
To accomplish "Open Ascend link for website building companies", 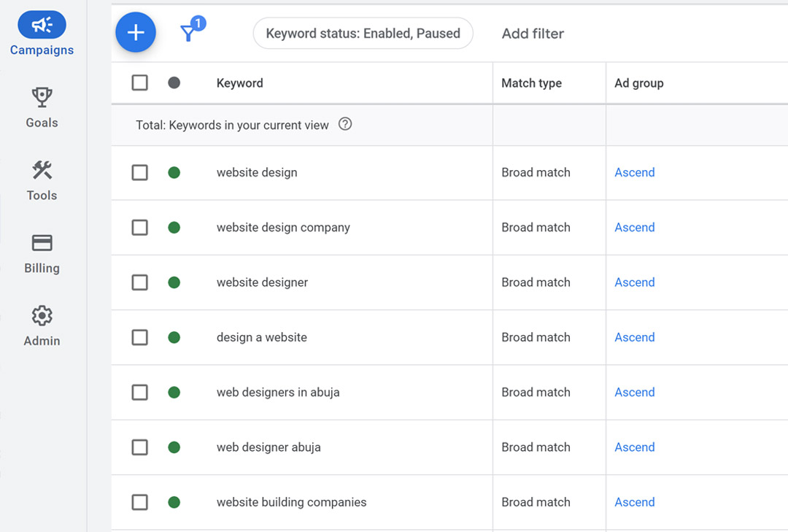I will tap(635, 502).
